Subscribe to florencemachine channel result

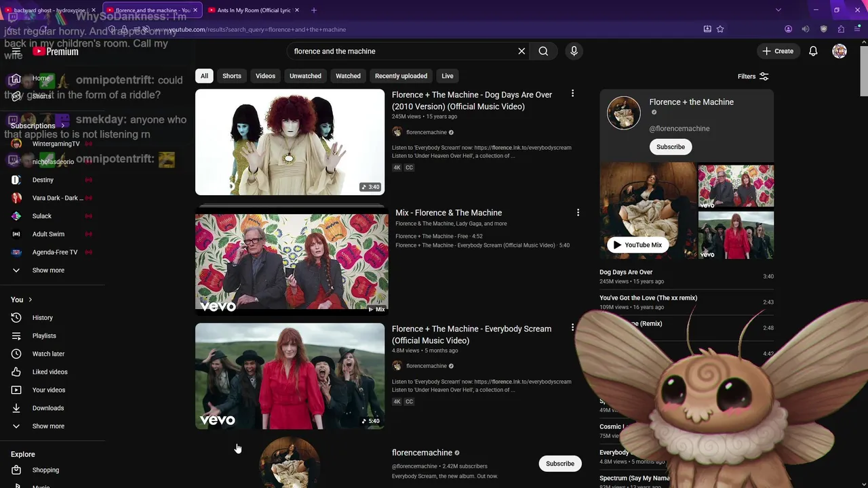[x=560, y=464]
